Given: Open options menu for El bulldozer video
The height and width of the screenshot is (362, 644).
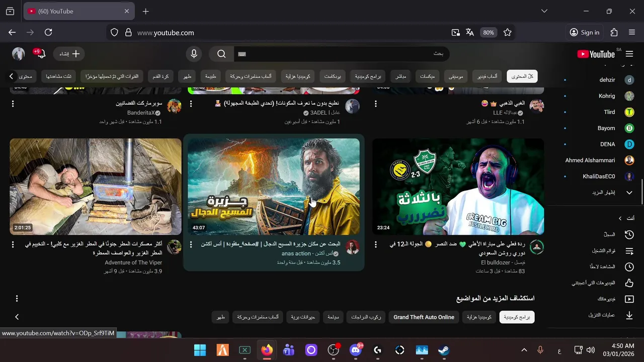Looking at the screenshot, I should pos(375,244).
